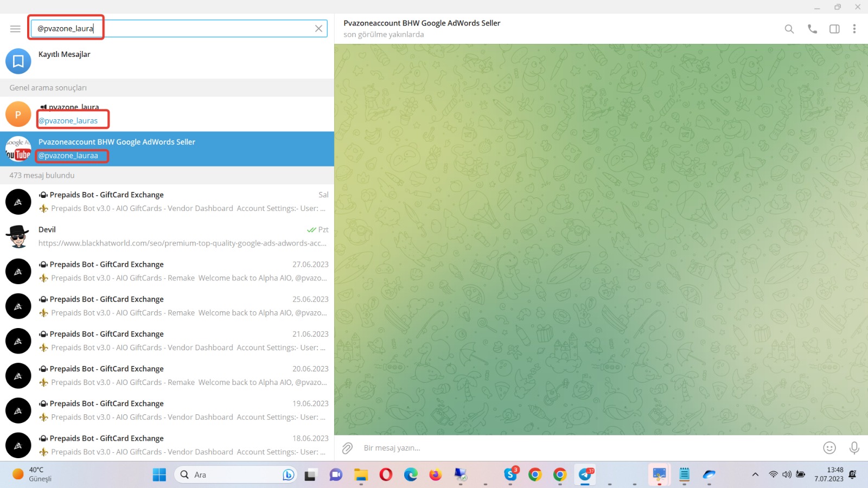Click the blackhatworld.com link in Devil's message
The width and height of the screenshot is (868, 488).
coord(182,243)
